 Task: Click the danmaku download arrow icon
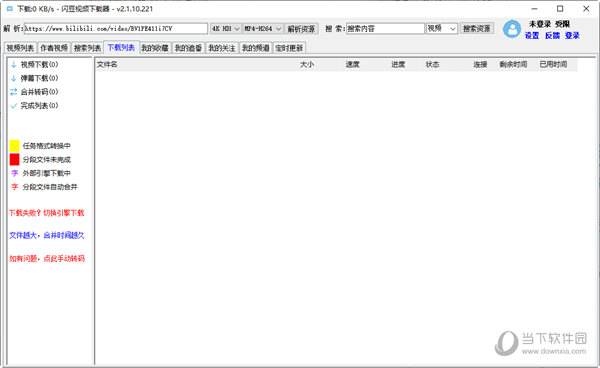click(14, 78)
